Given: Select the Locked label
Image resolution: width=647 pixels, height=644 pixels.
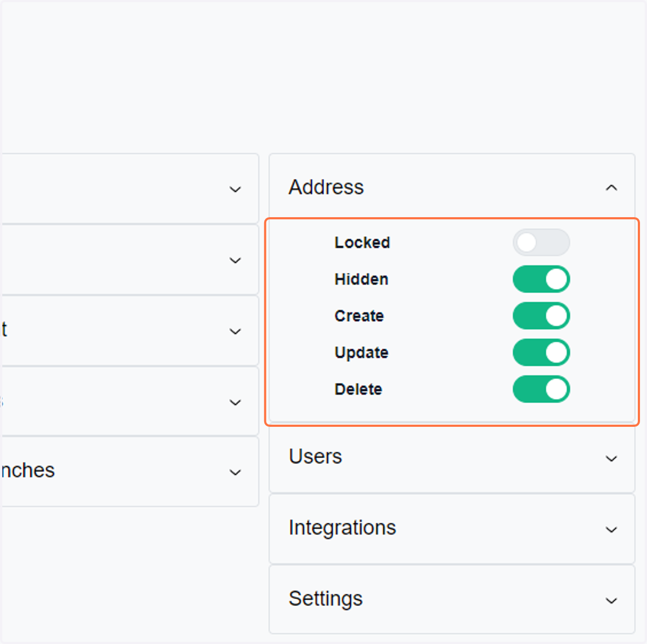Looking at the screenshot, I should pos(362,243).
